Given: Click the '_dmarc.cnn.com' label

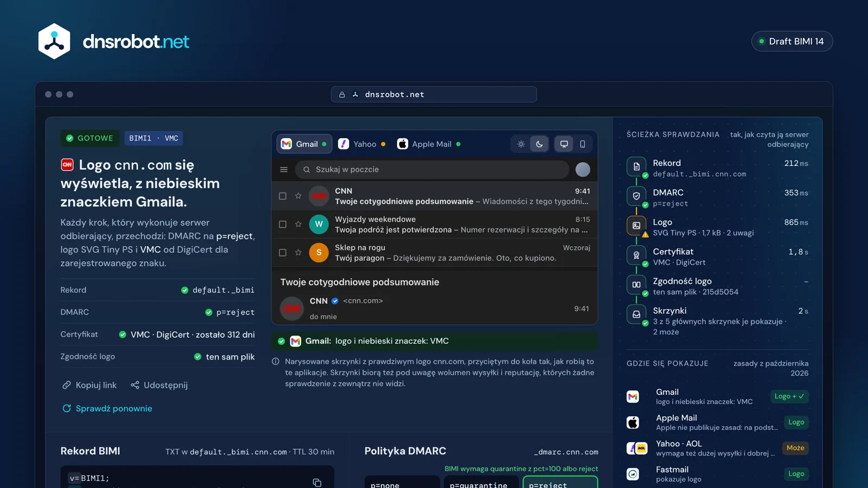Looking at the screenshot, I should pyautogui.click(x=566, y=452).
